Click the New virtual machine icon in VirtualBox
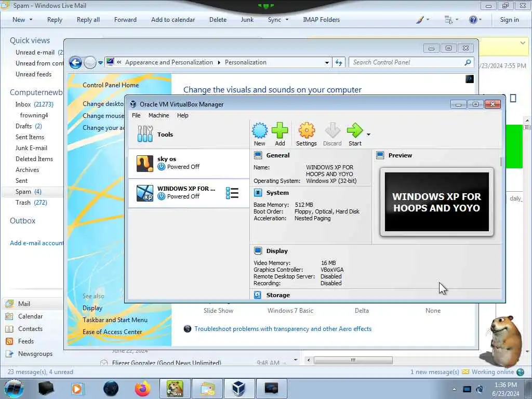 tap(260, 130)
